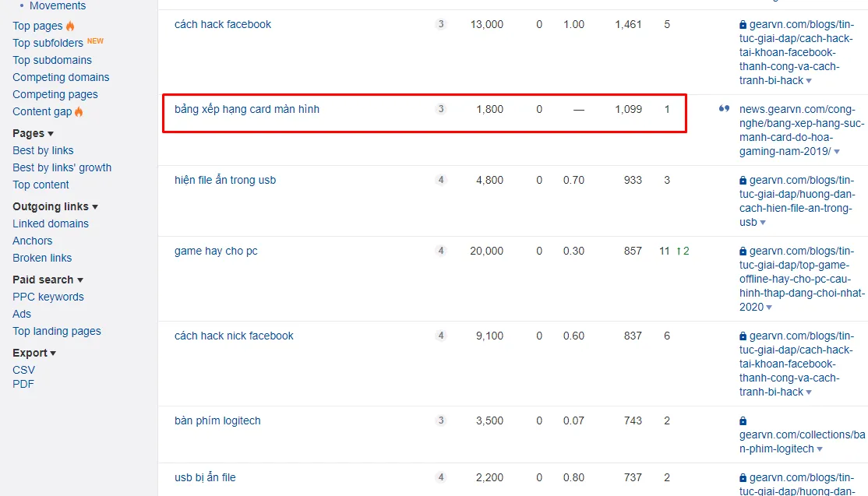This screenshot has width=868, height=496.
Task: Click SERP features badge for cách hack facebook
Action: 441,24
